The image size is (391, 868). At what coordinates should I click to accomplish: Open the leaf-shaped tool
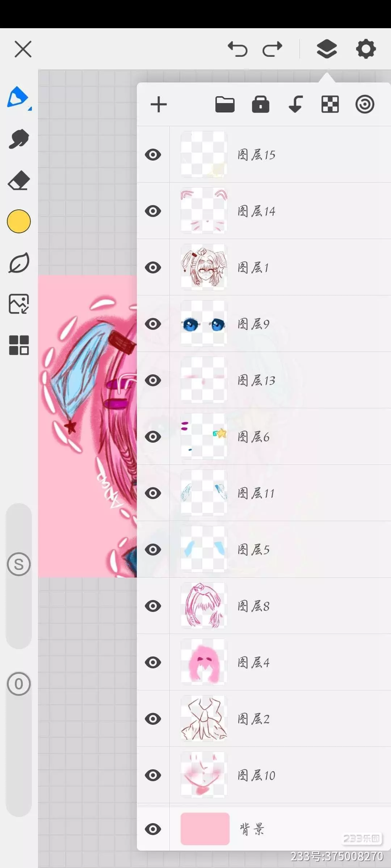pyautogui.click(x=19, y=263)
